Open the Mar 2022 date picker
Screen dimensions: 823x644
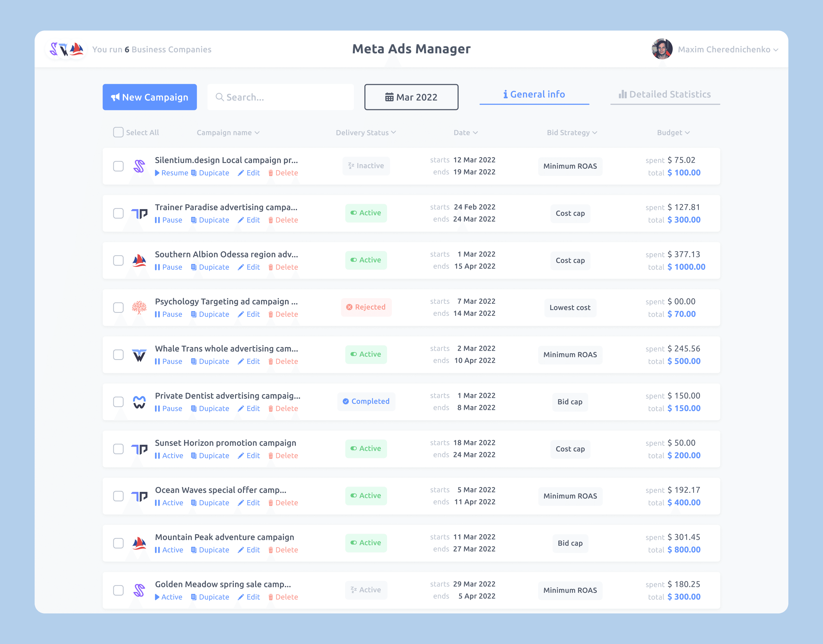click(411, 97)
